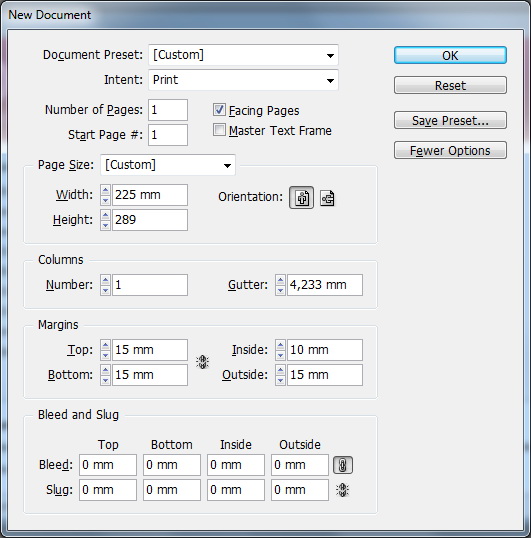Open the Intent dropdown set to Print

[x=243, y=80]
